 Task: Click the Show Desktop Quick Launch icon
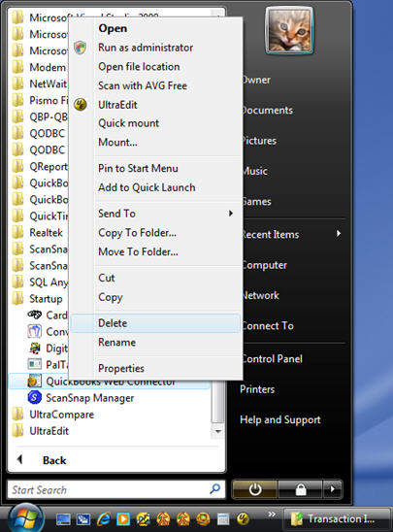pyautogui.click(x=63, y=519)
